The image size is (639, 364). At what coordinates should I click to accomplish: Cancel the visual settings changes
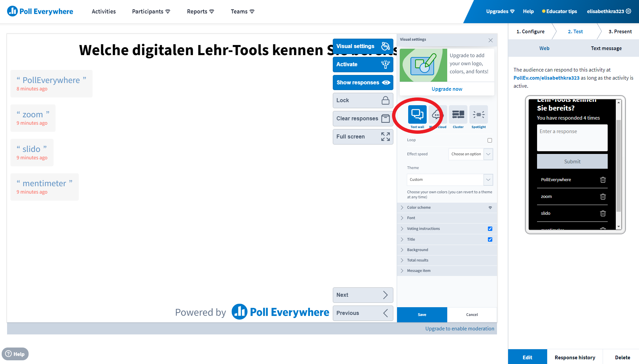[x=472, y=315]
